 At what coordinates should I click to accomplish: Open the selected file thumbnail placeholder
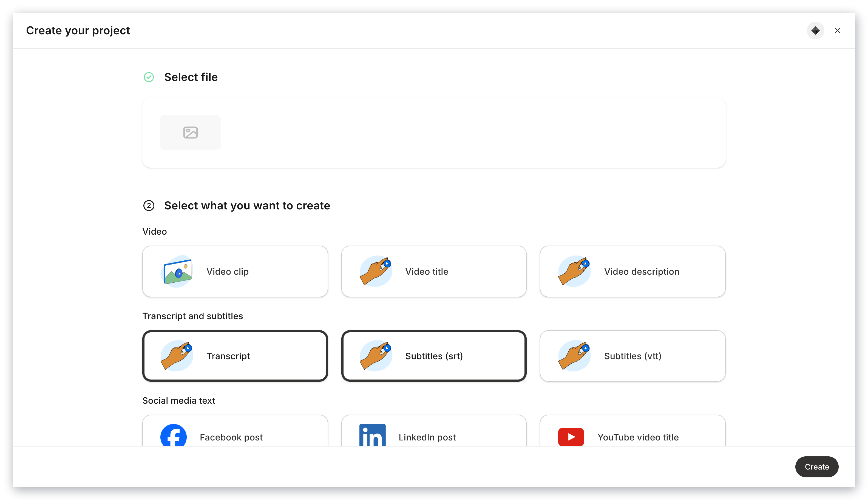(x=191, y=132)
